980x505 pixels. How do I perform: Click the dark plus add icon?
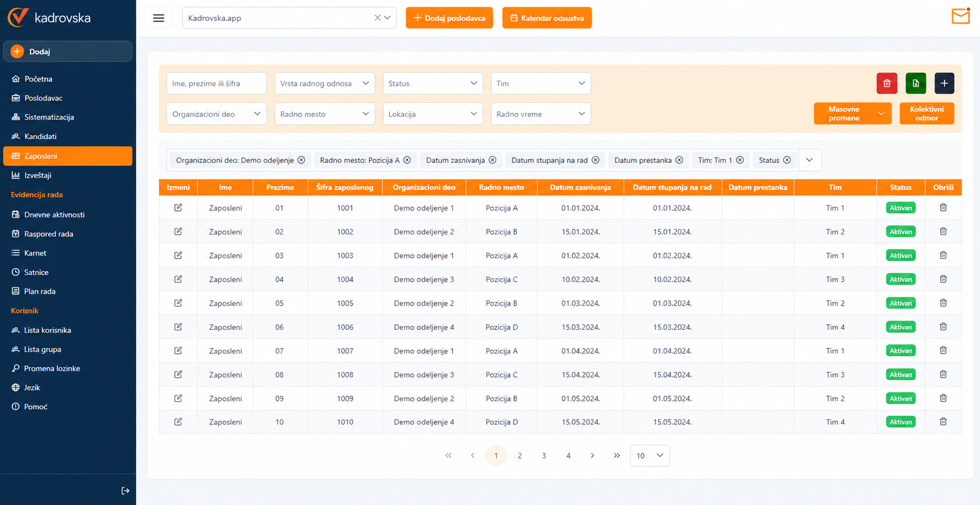944,84
